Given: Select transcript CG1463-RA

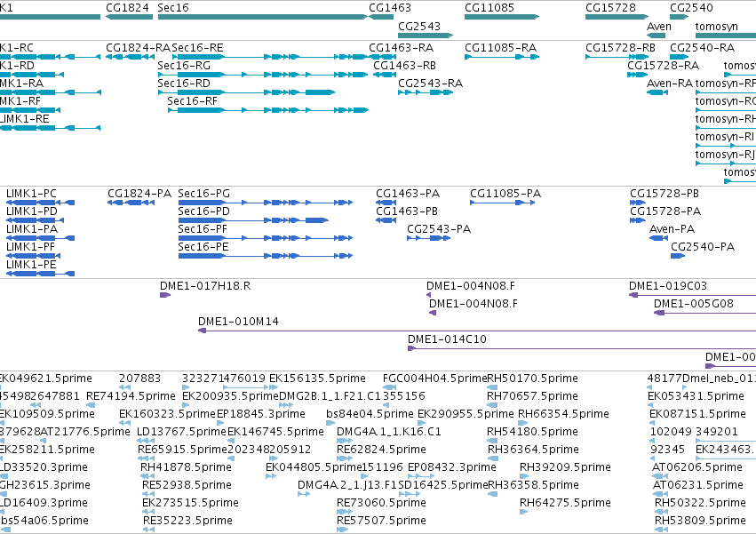Looking at the screenshot, I should pos(402,48).
